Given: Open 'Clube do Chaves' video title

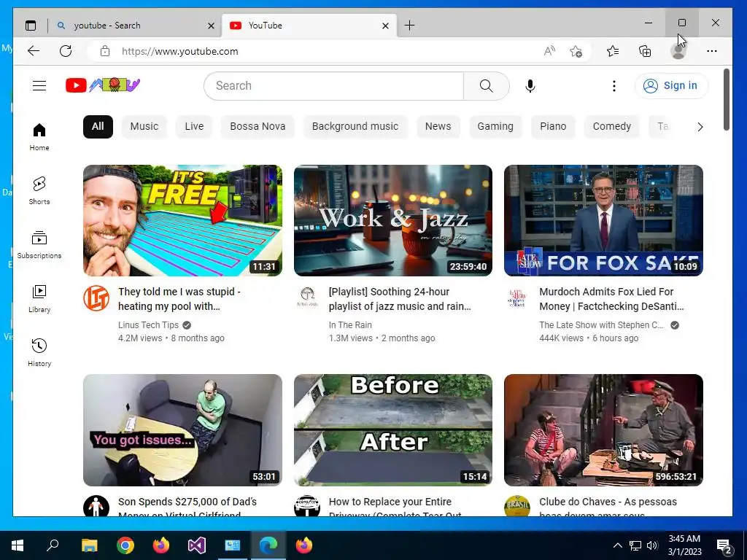Looking at the screenshot, I should coord(608,507).
